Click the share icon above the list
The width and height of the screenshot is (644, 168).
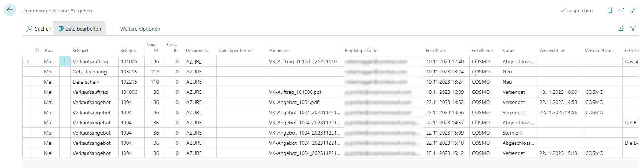[x=621, y=28]
